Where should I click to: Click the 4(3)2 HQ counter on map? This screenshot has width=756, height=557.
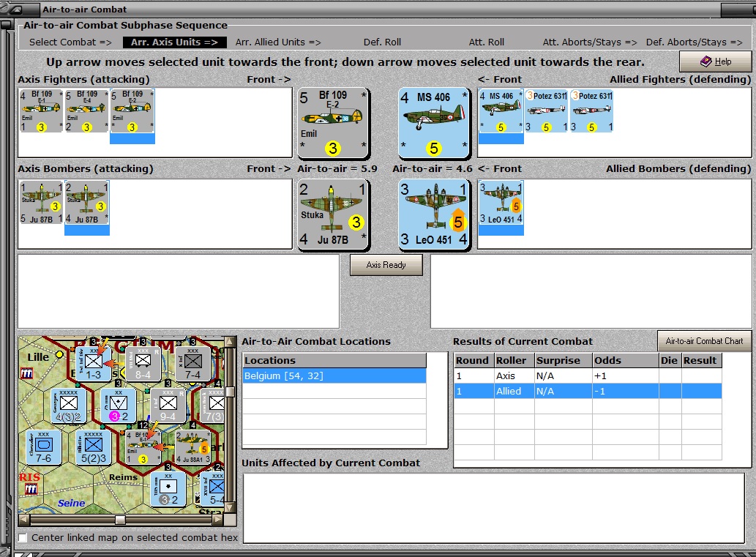pyautogui.click(x=69, y=405)
